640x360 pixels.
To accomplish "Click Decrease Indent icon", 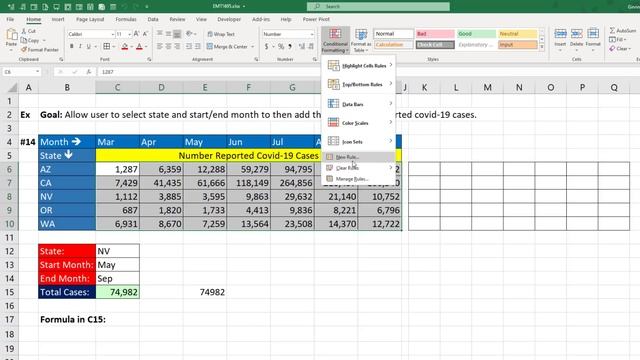I will (x=189, y=47).
